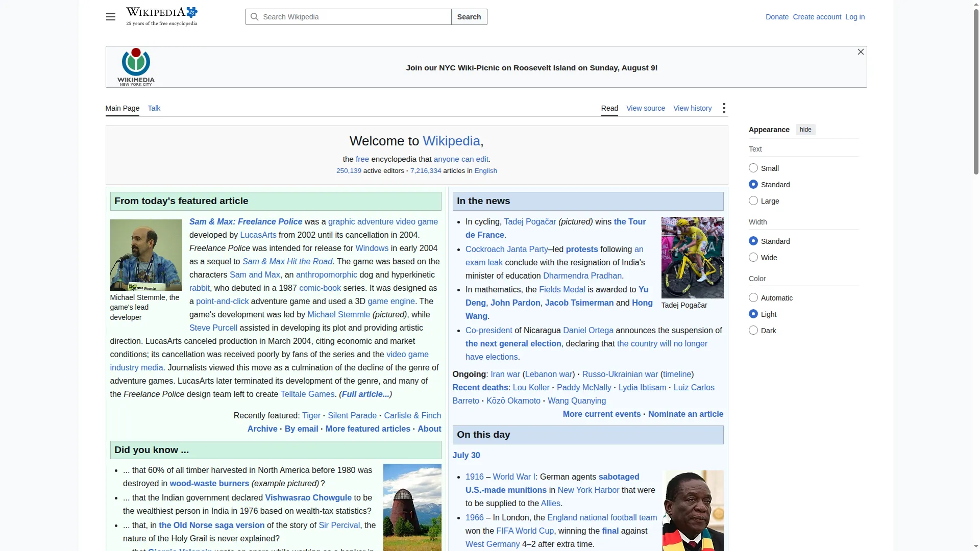Click the By email link
This screenshot has height=551, width=980.
[301, 429]
